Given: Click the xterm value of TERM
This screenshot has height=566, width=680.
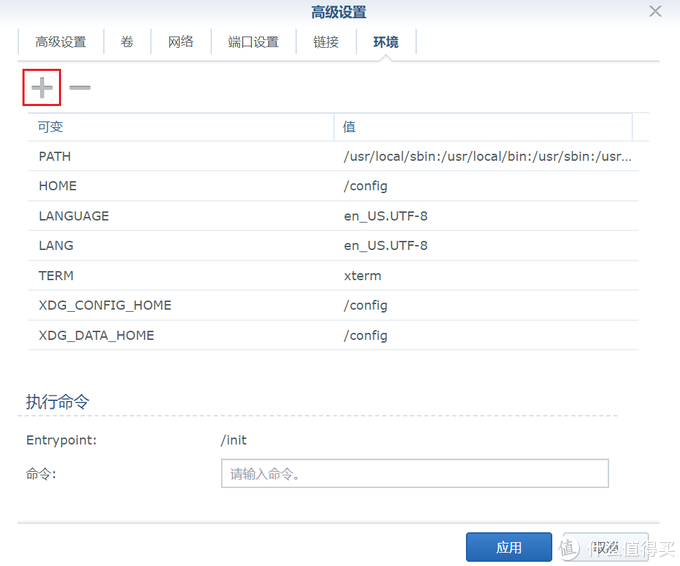Looking at the screenshot, I should pyautogui.click(x=362, y=276).
